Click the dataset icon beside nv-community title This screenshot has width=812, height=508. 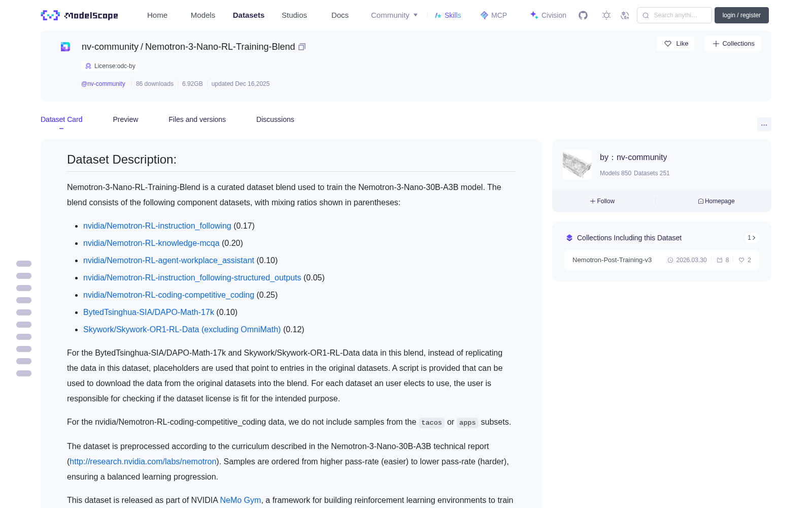(65, 47)
